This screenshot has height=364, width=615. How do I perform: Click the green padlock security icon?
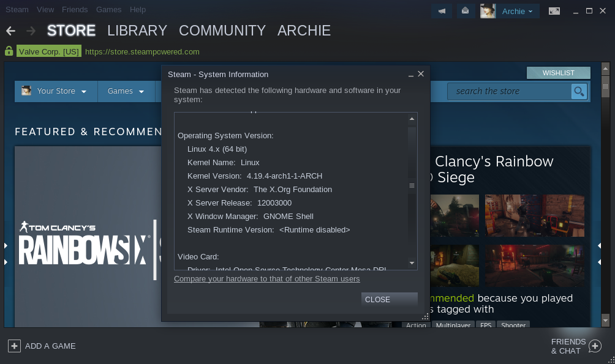pos(9,51)
